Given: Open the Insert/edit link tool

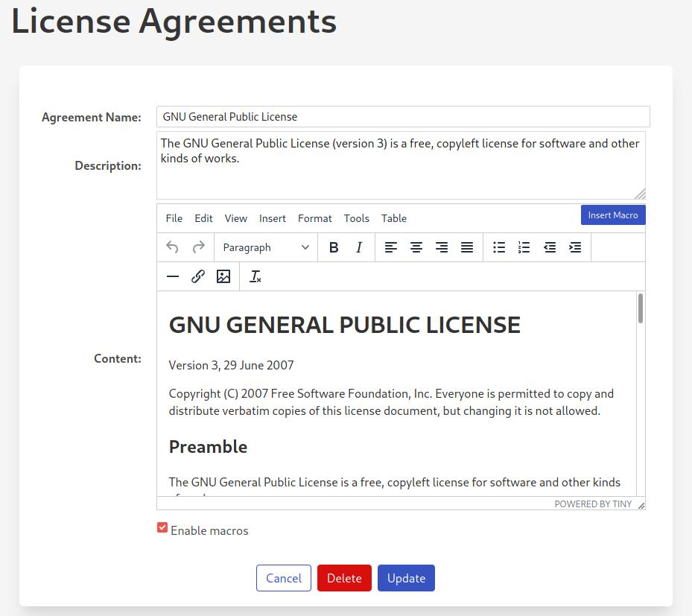Looking at the screenshot, I should coord(198,276).
